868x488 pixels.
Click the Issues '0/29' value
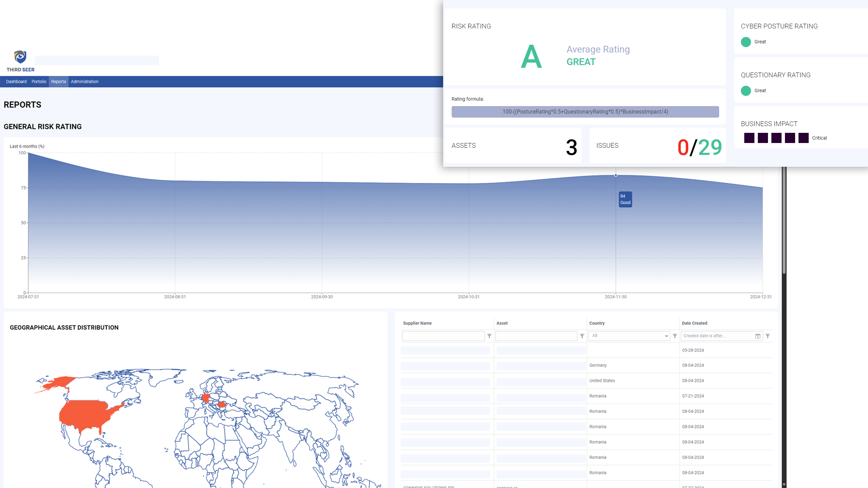pyautogui.click(x=699, y=147)
